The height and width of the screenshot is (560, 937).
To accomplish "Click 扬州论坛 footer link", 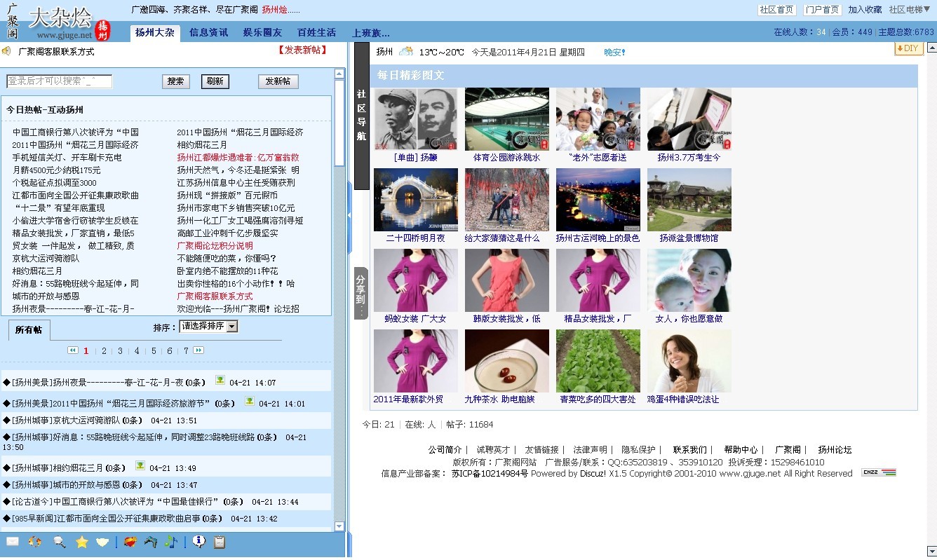I will [835, 450].
